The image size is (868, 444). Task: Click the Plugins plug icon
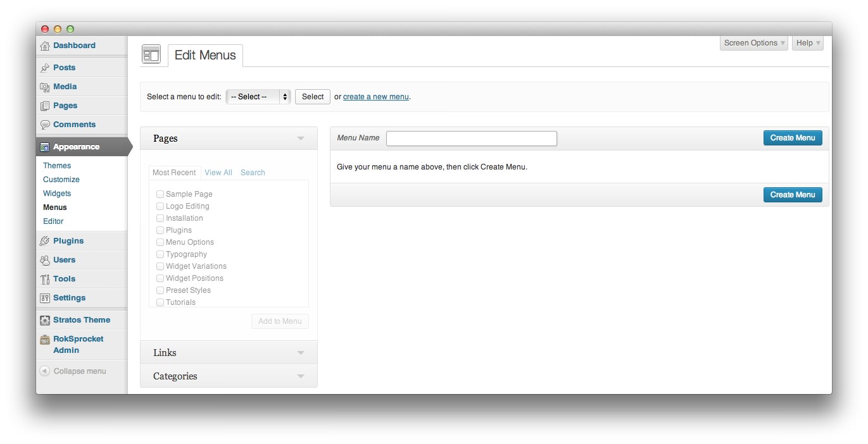click(45, 241)
